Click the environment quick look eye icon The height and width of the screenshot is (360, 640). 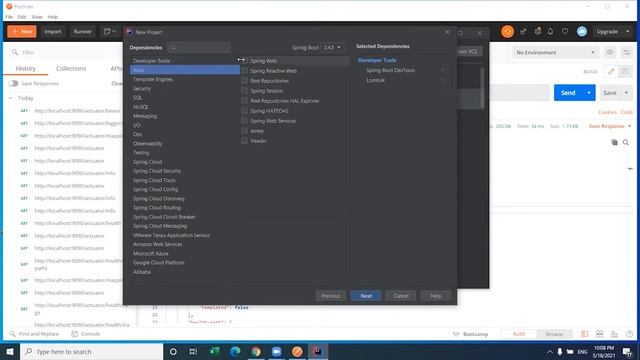tap(610, 52)
